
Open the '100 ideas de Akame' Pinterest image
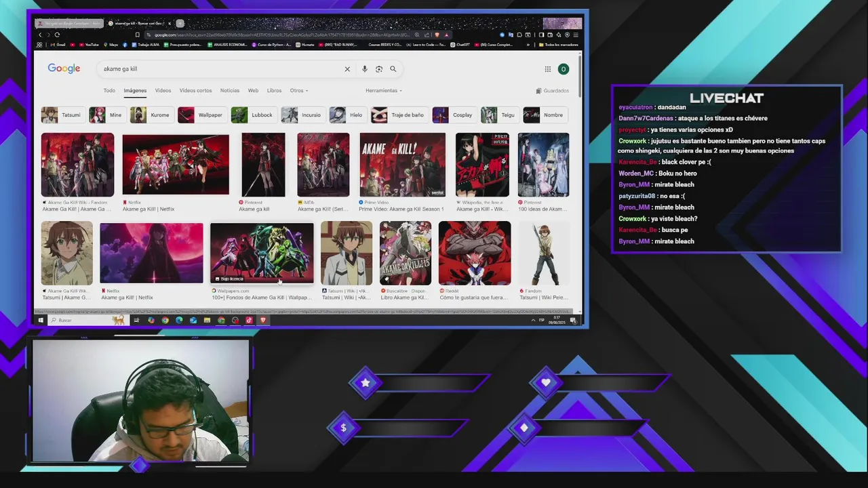tap(543, 165)
